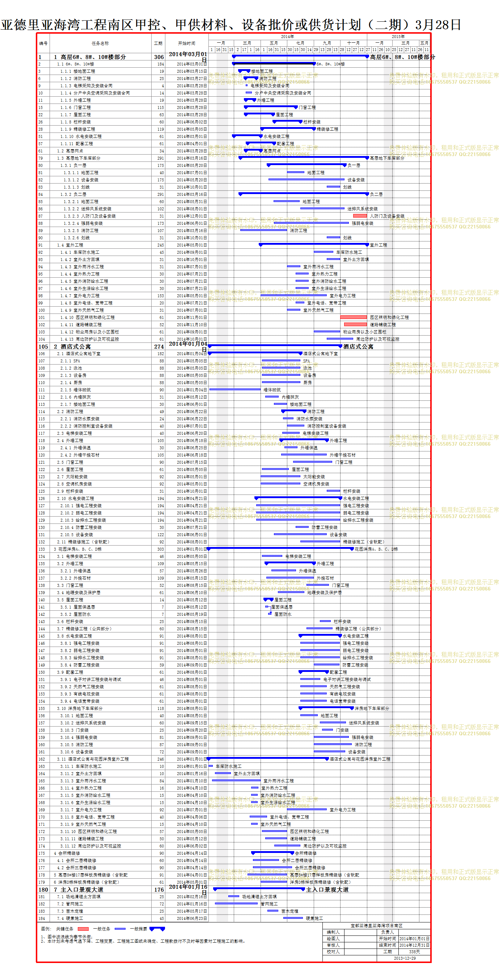Click the chart title dated 3月28日
499x980 pixels.
(x=231, y=25)
